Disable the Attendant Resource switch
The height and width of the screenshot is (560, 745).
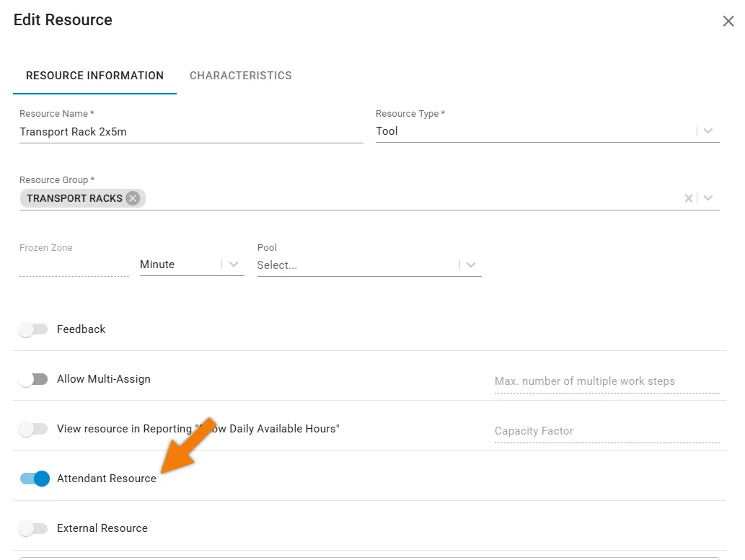[35, 479]
